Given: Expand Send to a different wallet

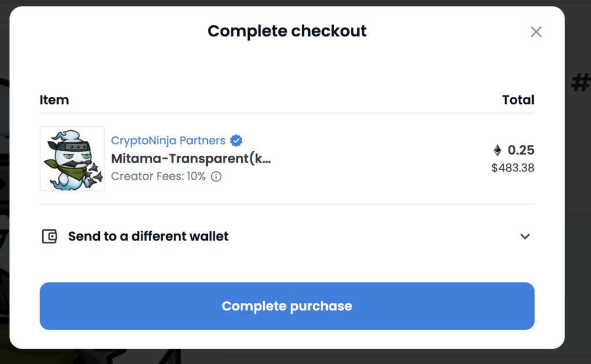Looking at the screenshot, I should (x=148, y=236).
